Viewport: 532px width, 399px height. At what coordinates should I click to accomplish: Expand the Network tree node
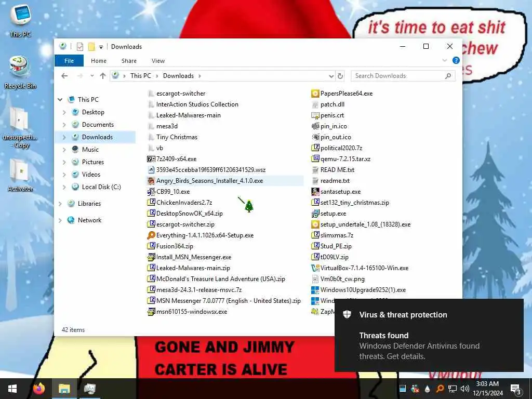pyautogui.click(x=60, y=220)
